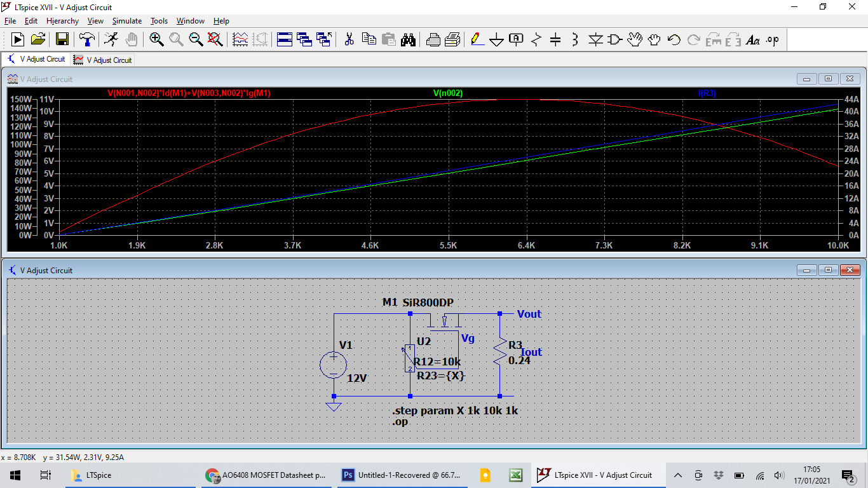Click the green V(n002) trace label
The width and height of the screenshot is (868, 488).
click(x=448, y=93)
